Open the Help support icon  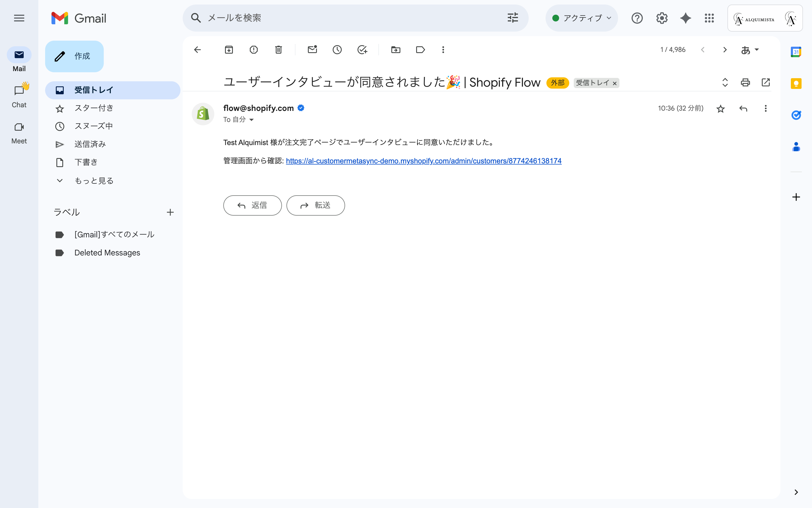pos(637,18)
